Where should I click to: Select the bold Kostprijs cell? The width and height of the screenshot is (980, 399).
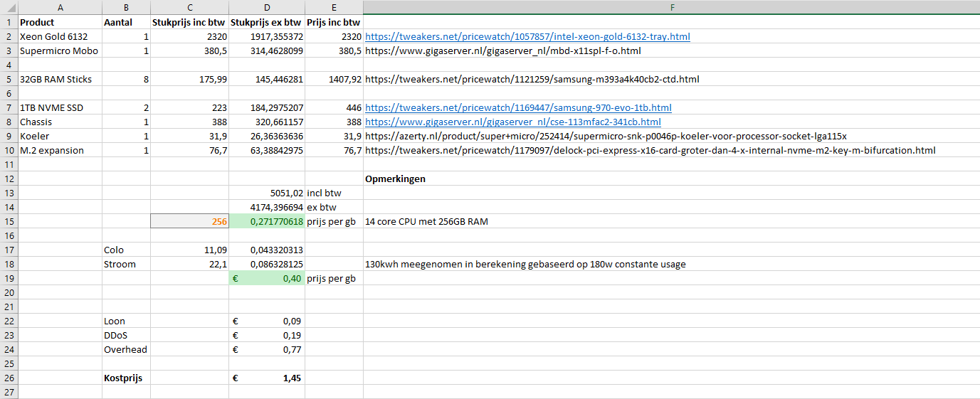[x=126, y=378]
